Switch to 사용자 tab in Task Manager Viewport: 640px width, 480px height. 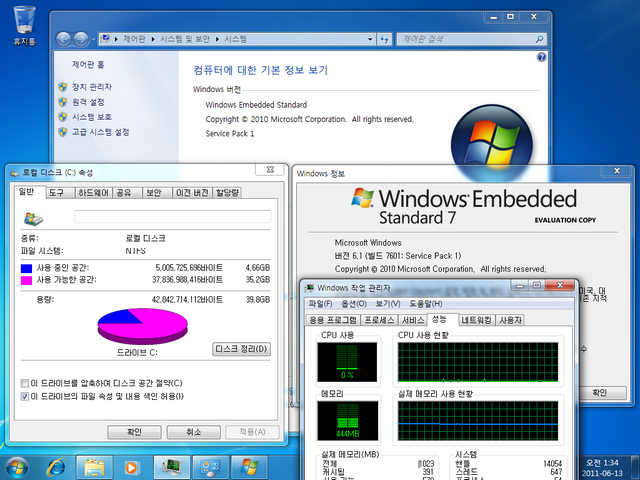(x=510, y=320)
